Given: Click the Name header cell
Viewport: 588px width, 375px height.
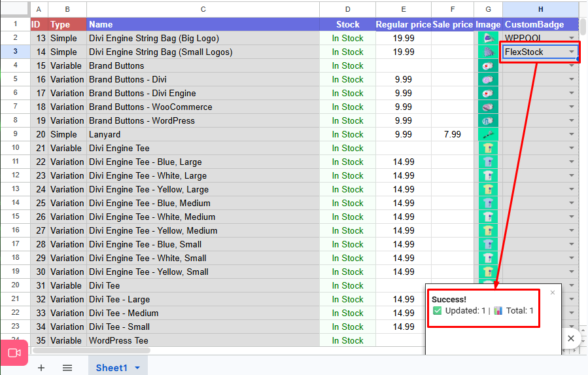Looking at the screenshot, I should coord(203,24).
